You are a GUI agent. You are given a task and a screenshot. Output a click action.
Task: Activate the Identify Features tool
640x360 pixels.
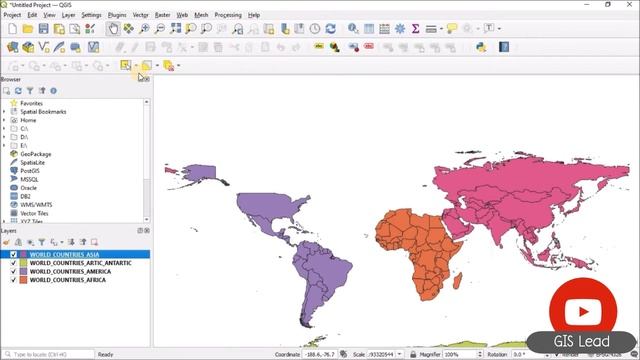click(x=353, y=29)
